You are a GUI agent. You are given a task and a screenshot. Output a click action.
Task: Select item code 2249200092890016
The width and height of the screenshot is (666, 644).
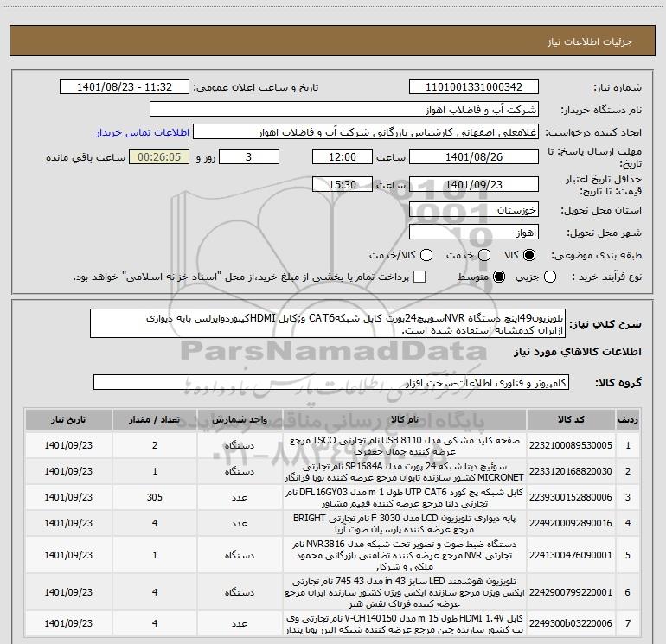[571, 523]
